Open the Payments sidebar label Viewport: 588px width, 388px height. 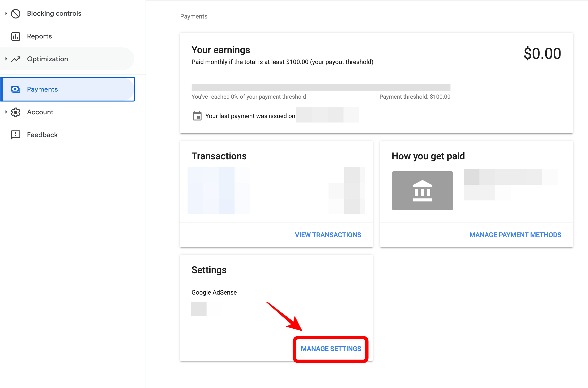click(x=42, y=89)
